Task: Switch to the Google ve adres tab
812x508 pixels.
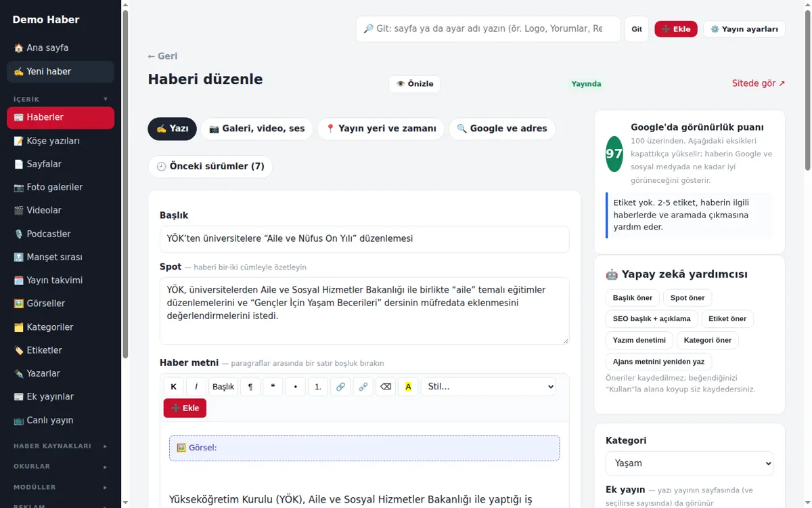Action: [x=502, y=129]
